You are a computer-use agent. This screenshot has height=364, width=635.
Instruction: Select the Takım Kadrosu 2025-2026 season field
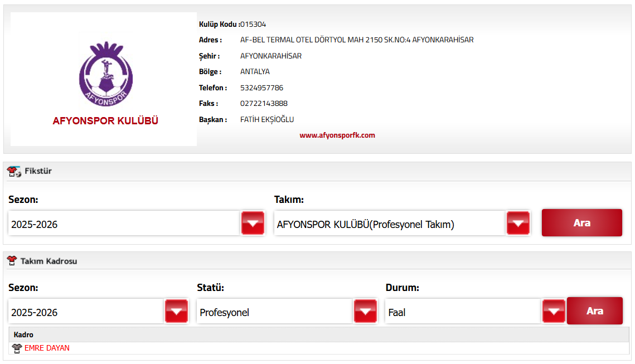pyautogui.click(x=86, y=312)
